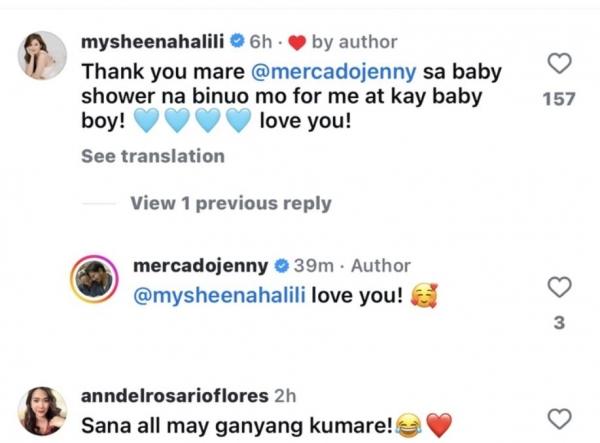The height and width of the screenshot is (443, 600).
Task: Click the red heart by author
Action: click(x=297, y=42)
